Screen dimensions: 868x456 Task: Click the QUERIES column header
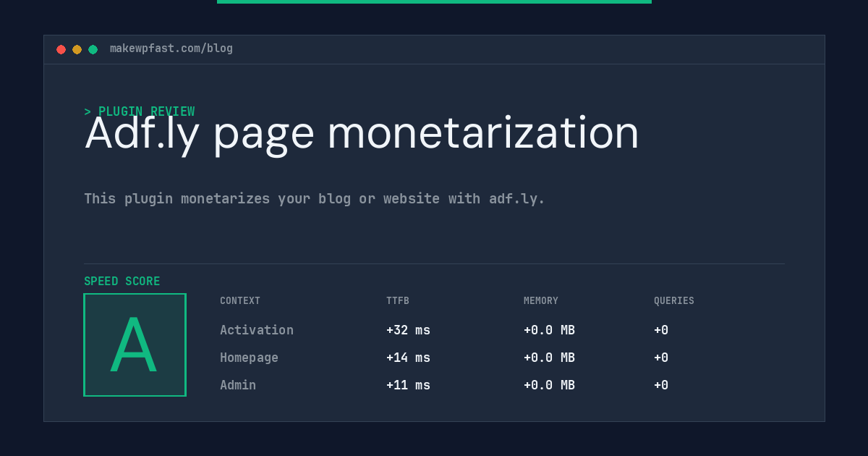pyautogui.click(x=674, y=301)
